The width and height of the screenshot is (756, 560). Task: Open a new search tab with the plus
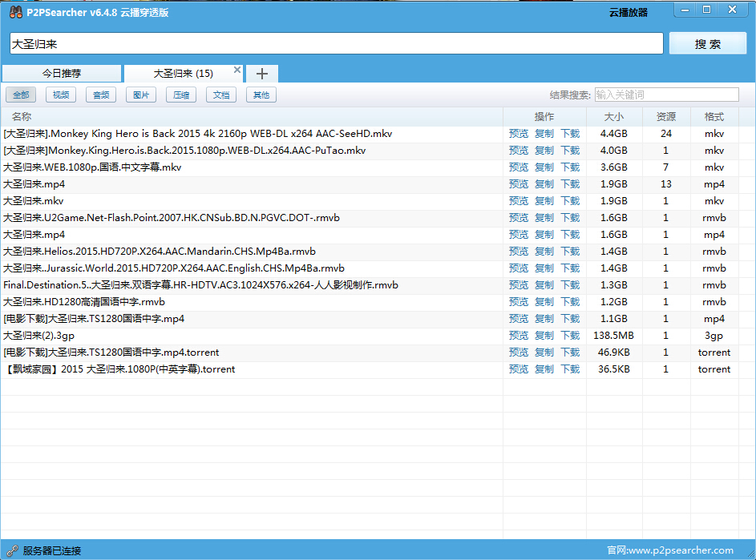coord(261,72)
